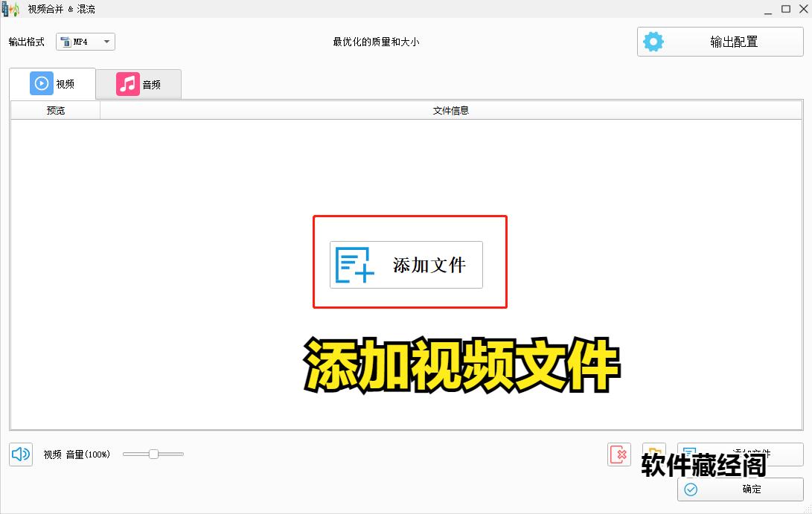Click the 文件信息 column header
Screen dimensions: 812x514
click(x=450, y=110)
